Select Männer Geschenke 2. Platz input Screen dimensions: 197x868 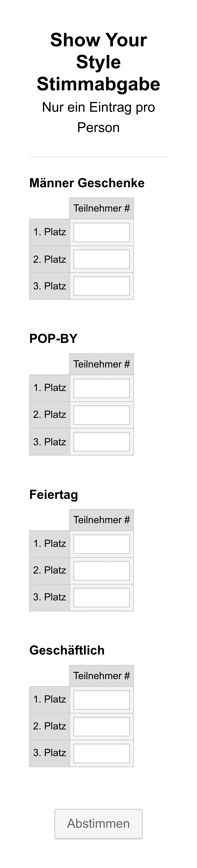101,259
